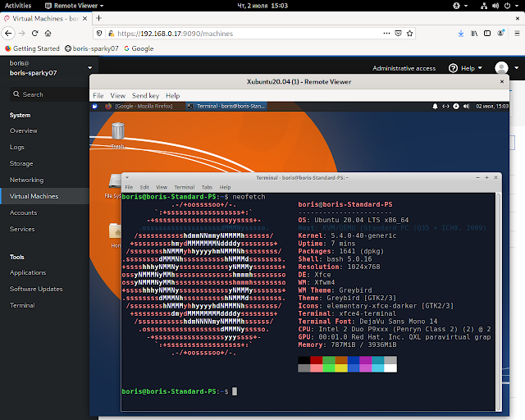Open Google bookmark in toolbar
Image resolution: width=525 pixels, height=420 pixels.
(x=139, y=48)
